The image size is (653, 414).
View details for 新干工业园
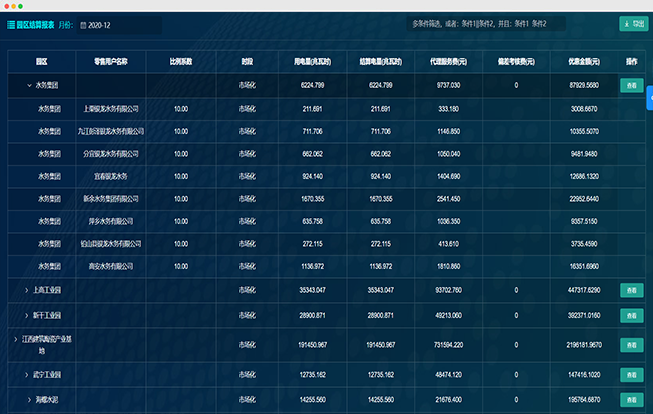click(630, 314)
